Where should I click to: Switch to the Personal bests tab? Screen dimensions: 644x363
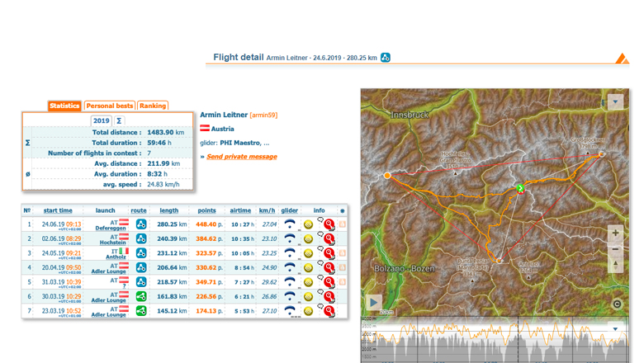[x=109, y=106]
